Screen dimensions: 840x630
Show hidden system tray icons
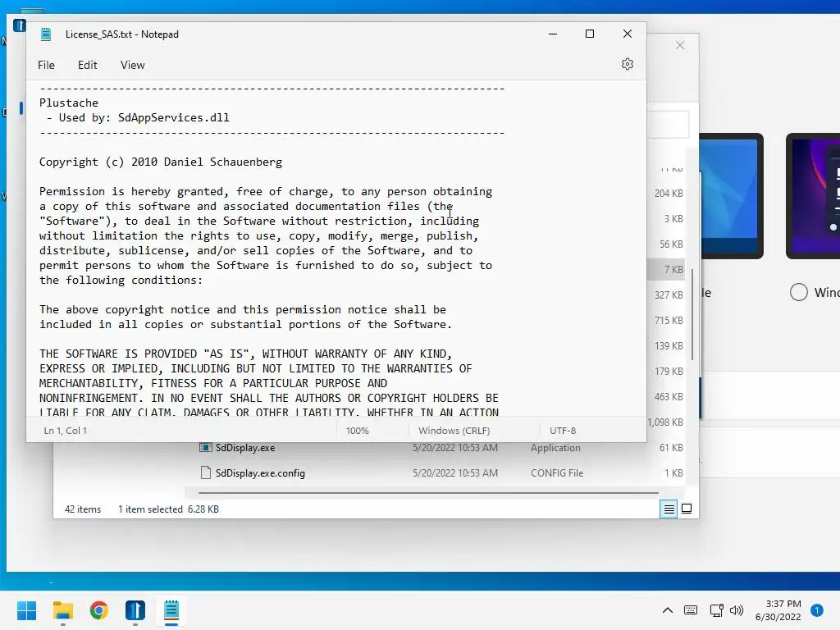668,610
